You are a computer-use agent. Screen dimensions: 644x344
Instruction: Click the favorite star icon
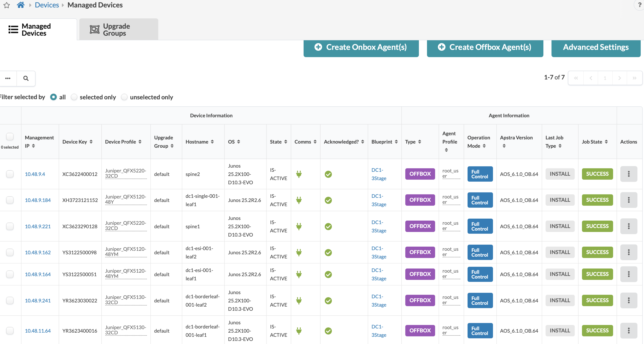click(7, 5)
